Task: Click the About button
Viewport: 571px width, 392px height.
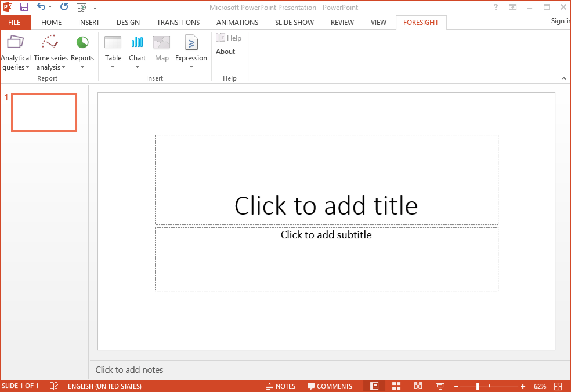Action: pos(225,52)
